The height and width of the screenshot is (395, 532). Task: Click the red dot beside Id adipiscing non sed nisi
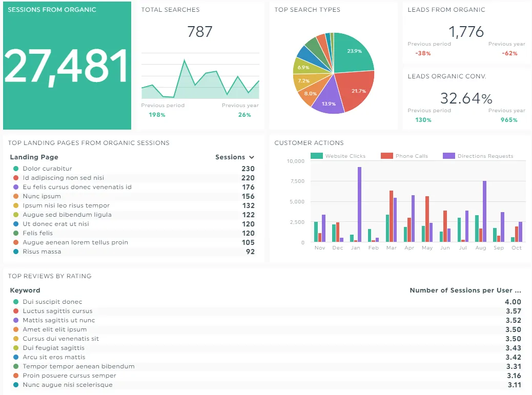16,178
